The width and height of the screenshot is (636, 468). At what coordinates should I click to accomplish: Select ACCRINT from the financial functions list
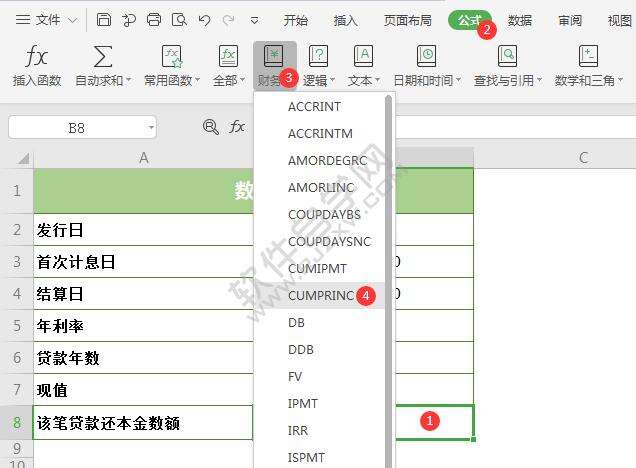[320, 107]
